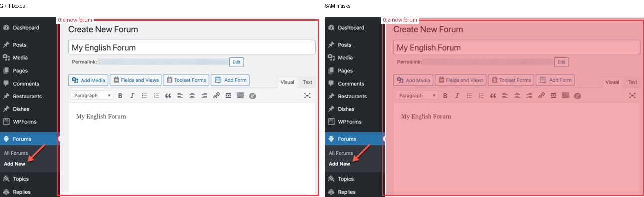Align text right in GRIT boxes editor
The height and width of the screenshot is (197, 644).
coord(204,96)
